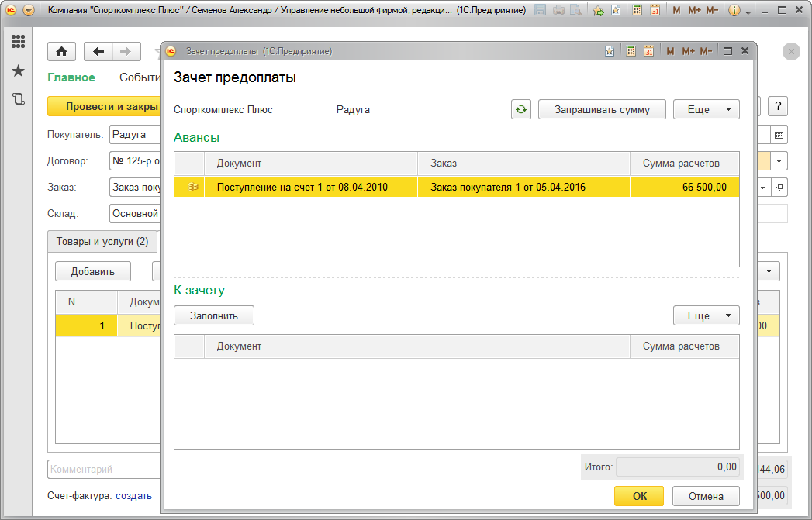Click Добавить button in main window
Image resolution: width=812 pixels, height=520 pixels.
(93, 271)
